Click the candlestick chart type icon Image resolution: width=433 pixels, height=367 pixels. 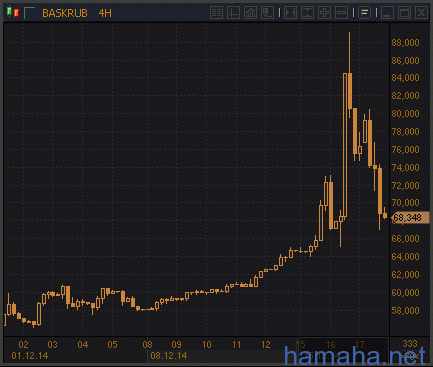13,13
